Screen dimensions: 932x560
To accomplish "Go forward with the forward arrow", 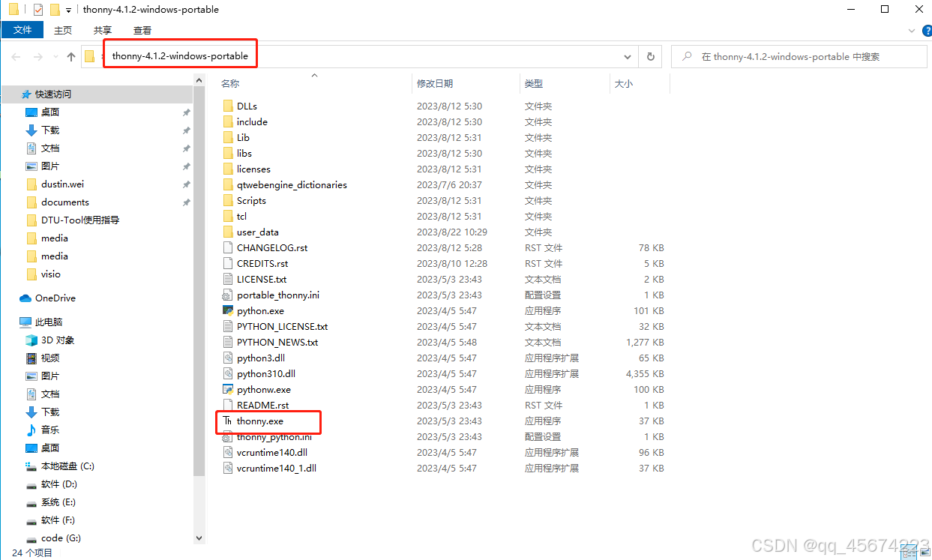I will [x=37, y=56].
